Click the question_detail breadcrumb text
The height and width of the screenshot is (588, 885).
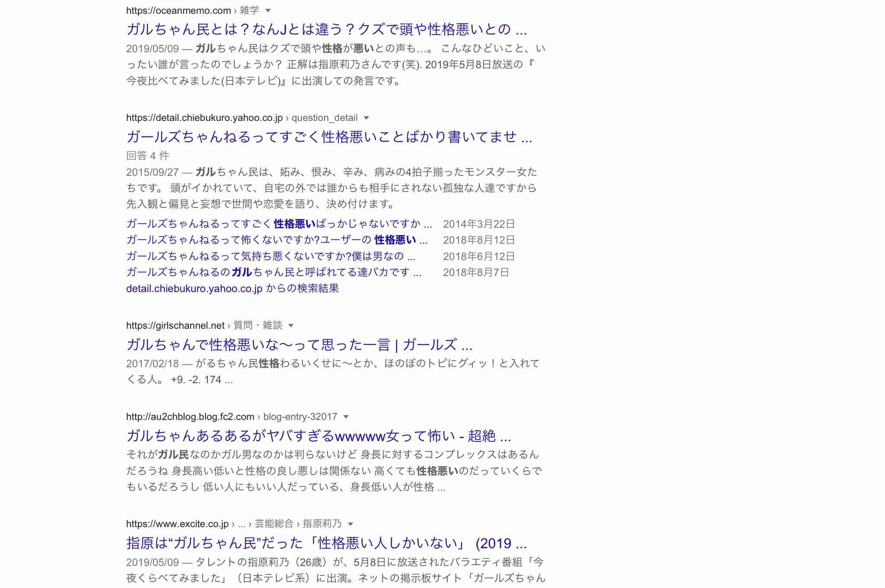click(325, 118)
